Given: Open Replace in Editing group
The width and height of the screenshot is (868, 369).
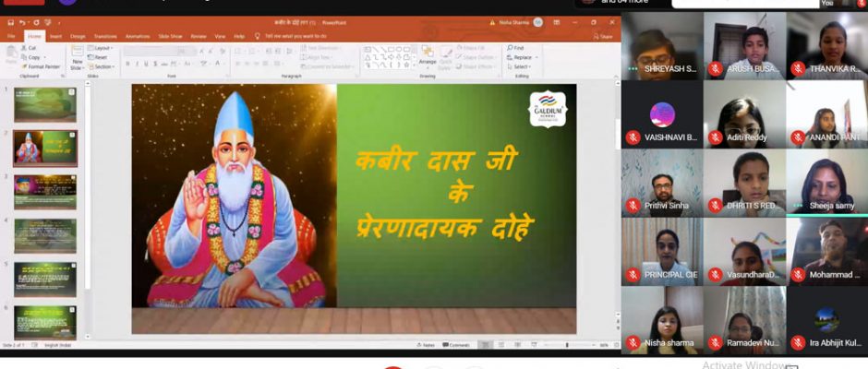Looking at the screenshot, I should [520, 57].
